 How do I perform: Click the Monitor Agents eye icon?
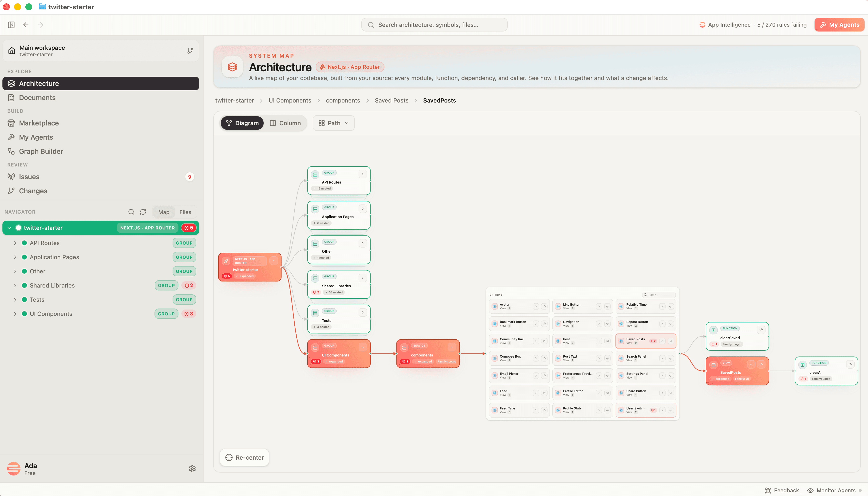[x=810, y=491]
